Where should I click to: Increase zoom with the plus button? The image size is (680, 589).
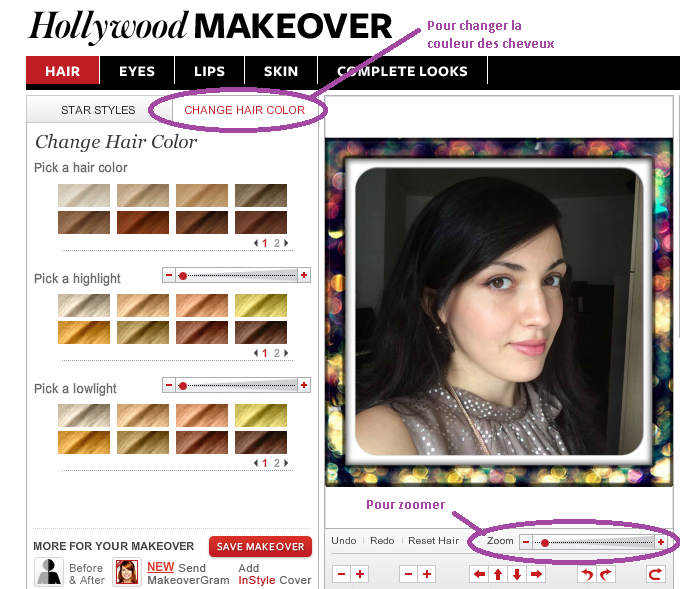coord(660,541)
